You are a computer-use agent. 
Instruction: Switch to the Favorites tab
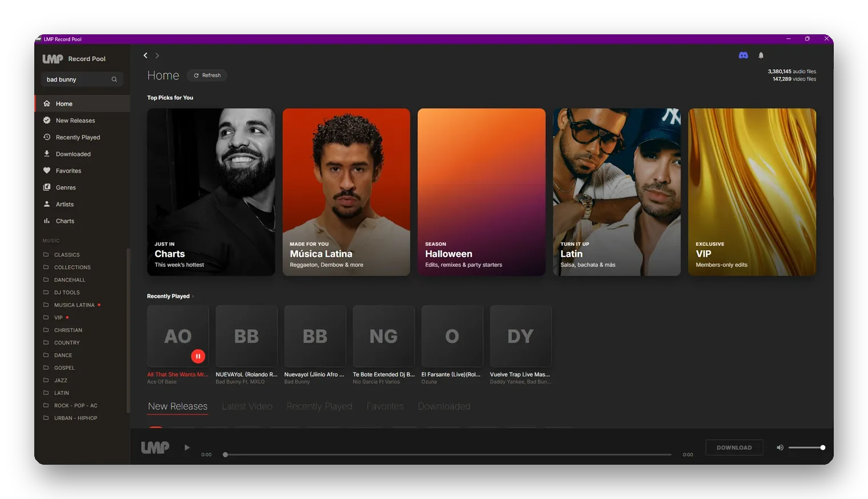385,406
